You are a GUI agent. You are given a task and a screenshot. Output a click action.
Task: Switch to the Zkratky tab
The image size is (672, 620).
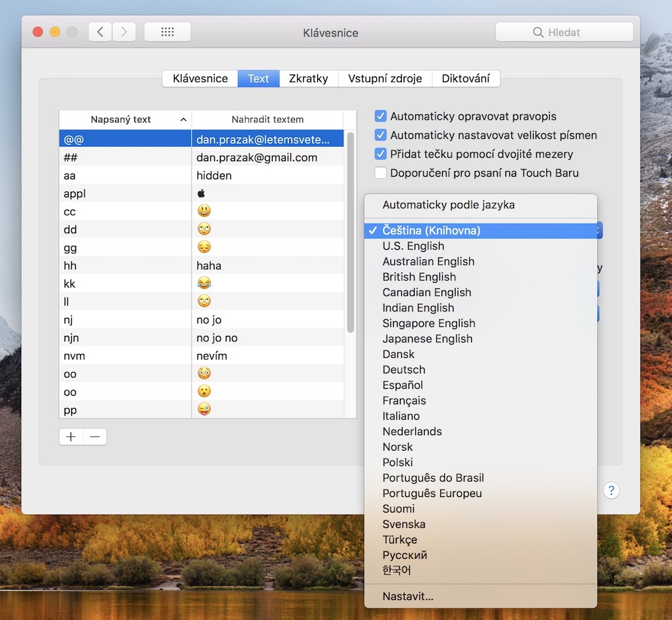point(308,79)
